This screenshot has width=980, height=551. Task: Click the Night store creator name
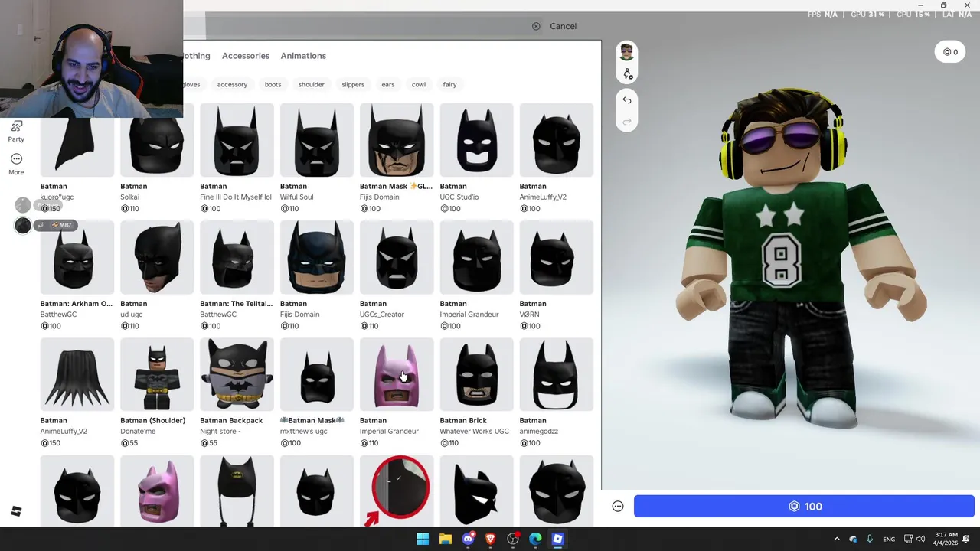tap(220, 432)
